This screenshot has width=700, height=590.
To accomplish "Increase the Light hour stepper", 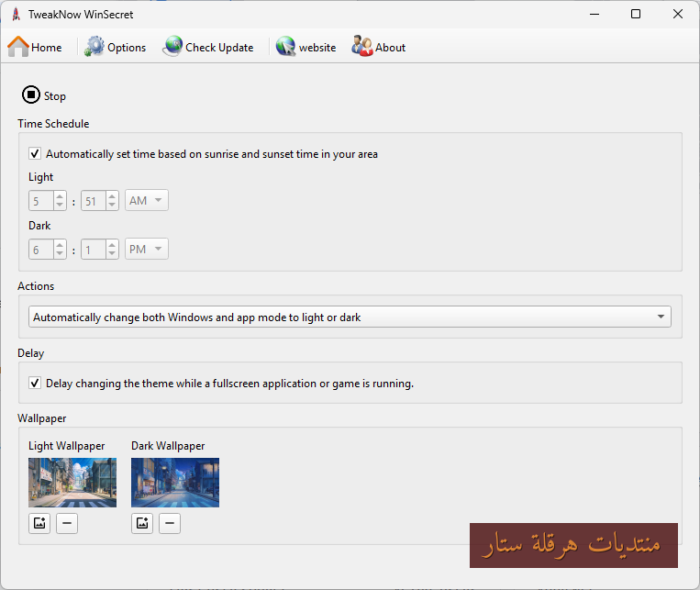I will [60, 195].
